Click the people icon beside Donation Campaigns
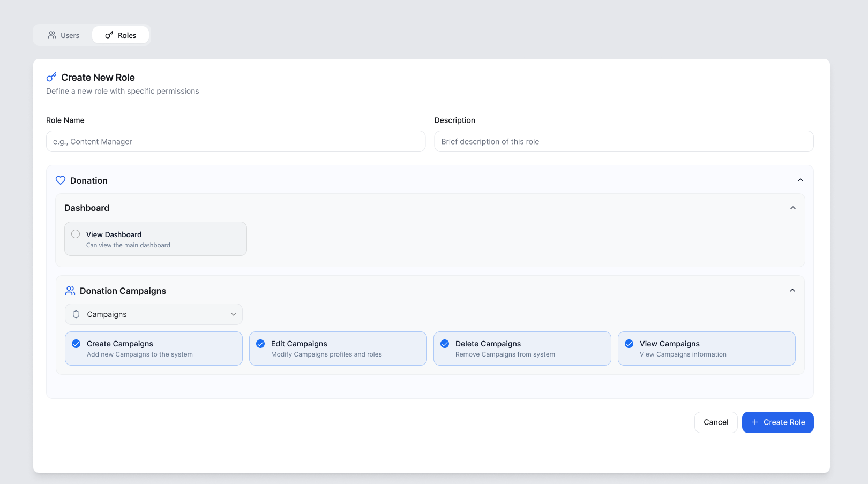 click(70, 291)
